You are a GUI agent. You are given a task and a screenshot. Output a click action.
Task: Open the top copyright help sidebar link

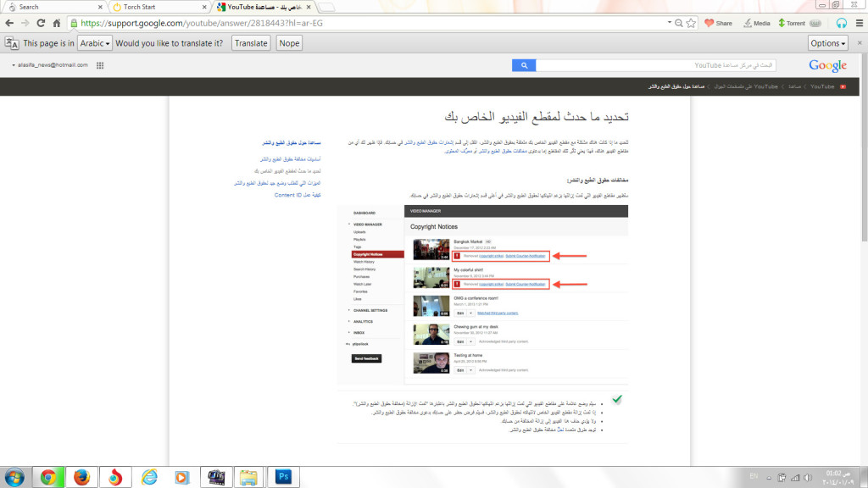(x=292, y=142)
